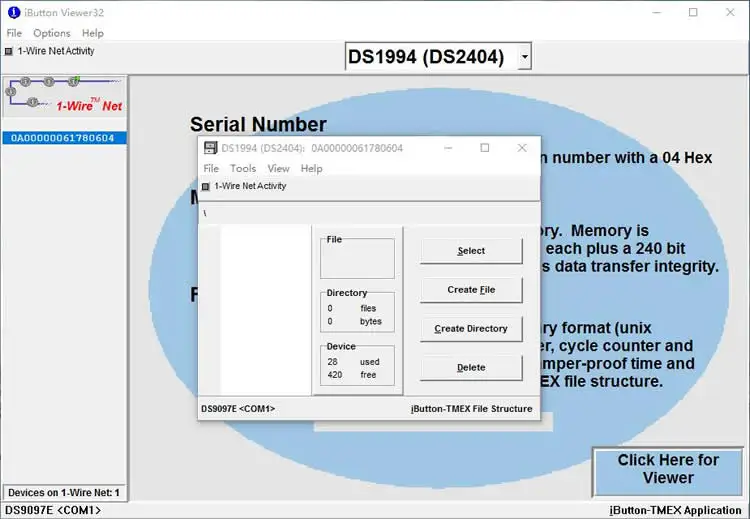The width and height of the screenshot is (750, 519).
Task: Open Help menu in the DS1994 window
Action: tap(311, 168)
